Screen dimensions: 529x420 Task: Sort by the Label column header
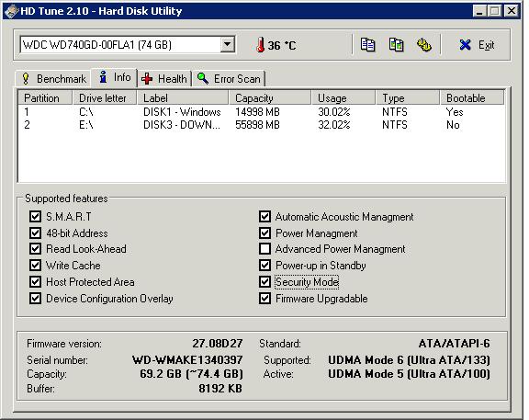tap(183, 98)
